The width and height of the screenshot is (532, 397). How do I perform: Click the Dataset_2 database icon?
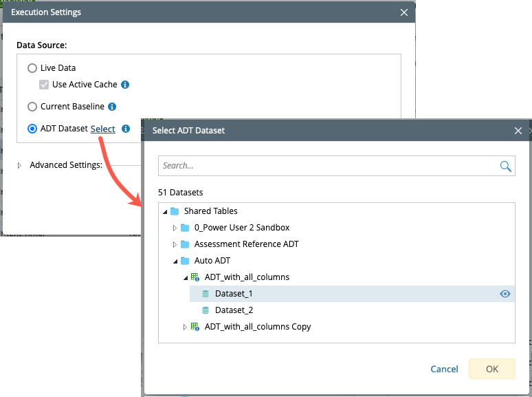point(206,310)
